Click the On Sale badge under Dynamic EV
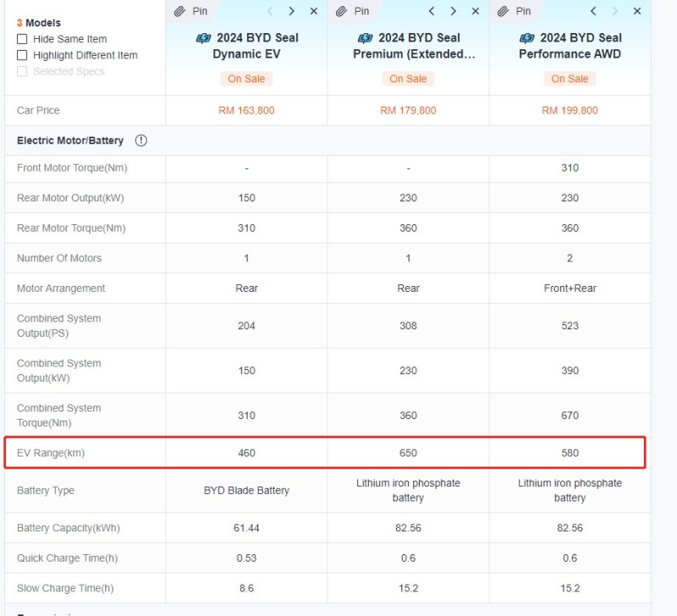The image size is (677, 616). [x=246, y=79]
